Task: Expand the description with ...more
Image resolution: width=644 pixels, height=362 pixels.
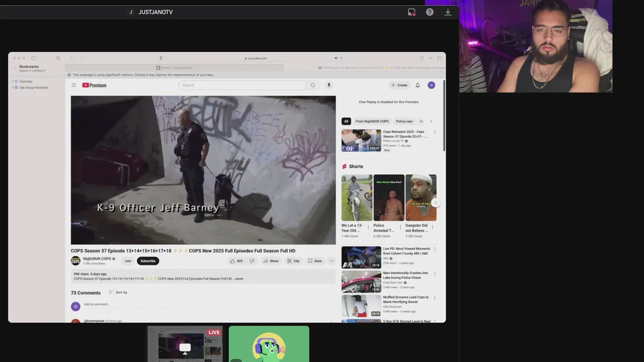Action: [x=238, y=279]
